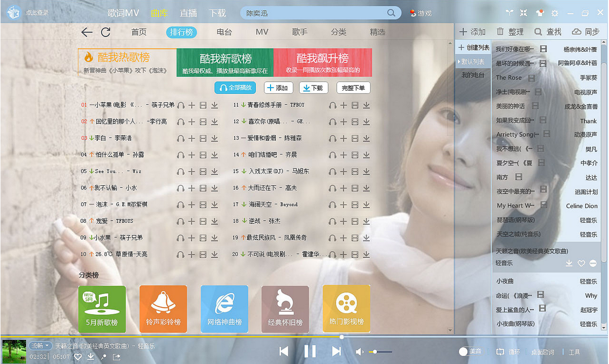Viewport: 609px width, 364px height.
Task: Add 李白 - 李荣浩 with plus icon
Action: tap(192, 138)
